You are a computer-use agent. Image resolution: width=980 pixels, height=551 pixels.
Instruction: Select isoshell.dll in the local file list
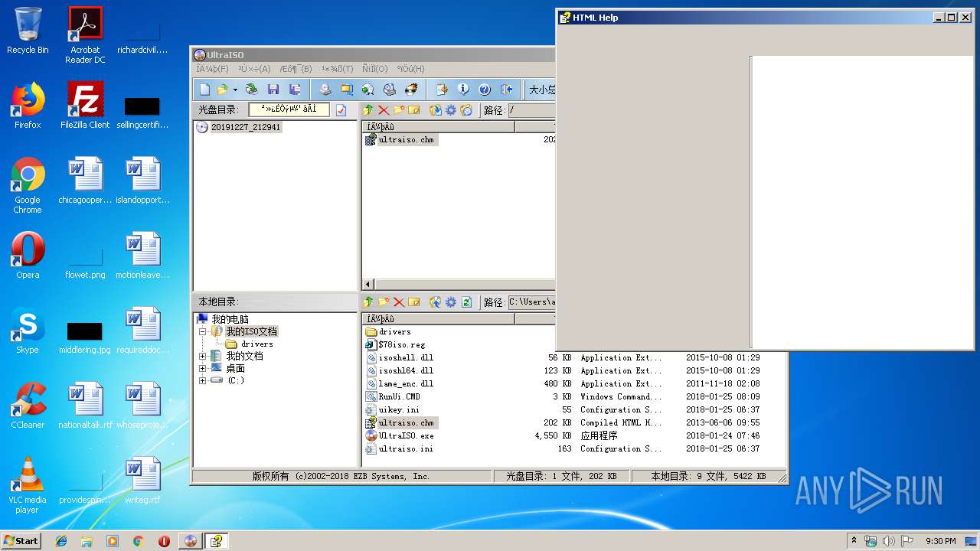(x=406, y=358)
